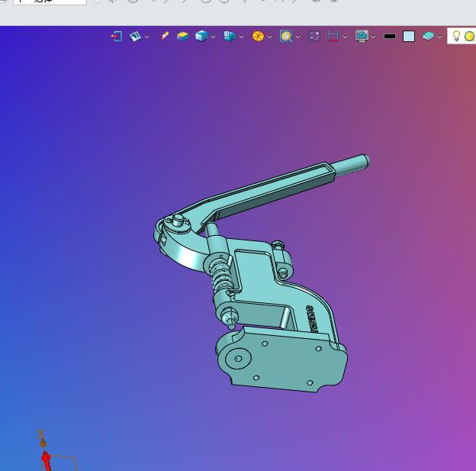
Task: Select the spring on the 3D model
Action: [x=223, y=276]
